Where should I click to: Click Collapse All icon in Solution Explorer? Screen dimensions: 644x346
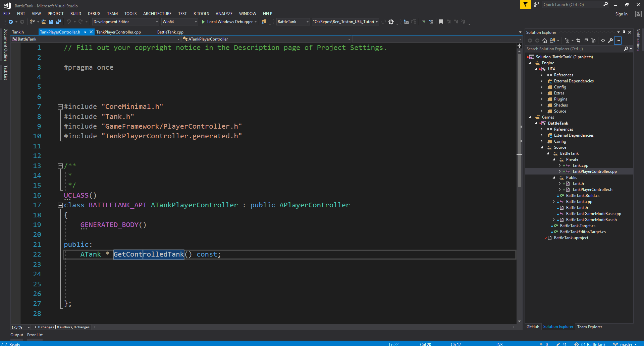click(586, 41)
